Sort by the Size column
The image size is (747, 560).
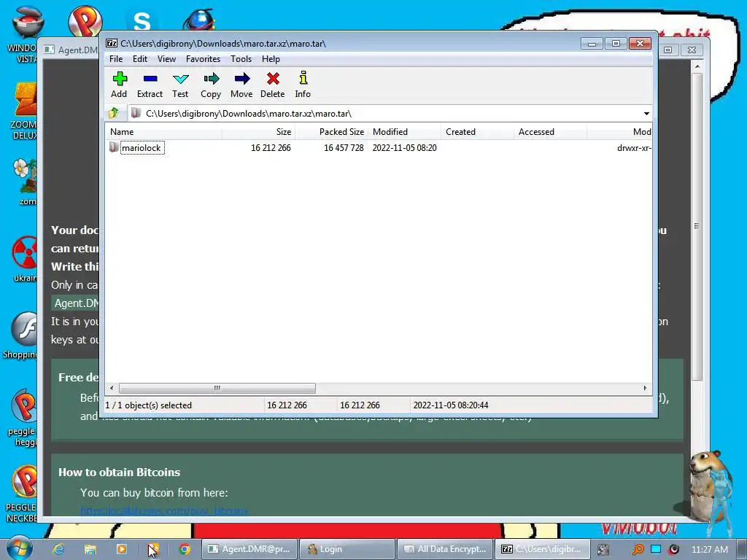click(x=258, y=132)
